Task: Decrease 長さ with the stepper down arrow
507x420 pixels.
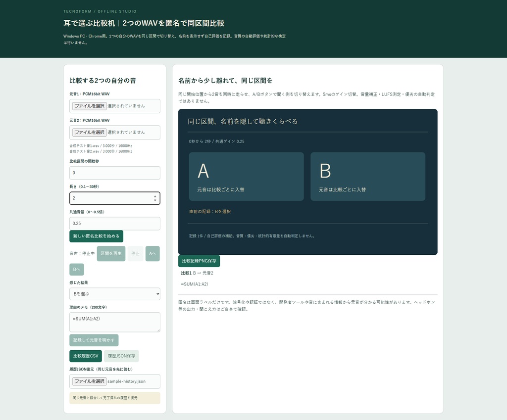Action: (x=155, y=200)
